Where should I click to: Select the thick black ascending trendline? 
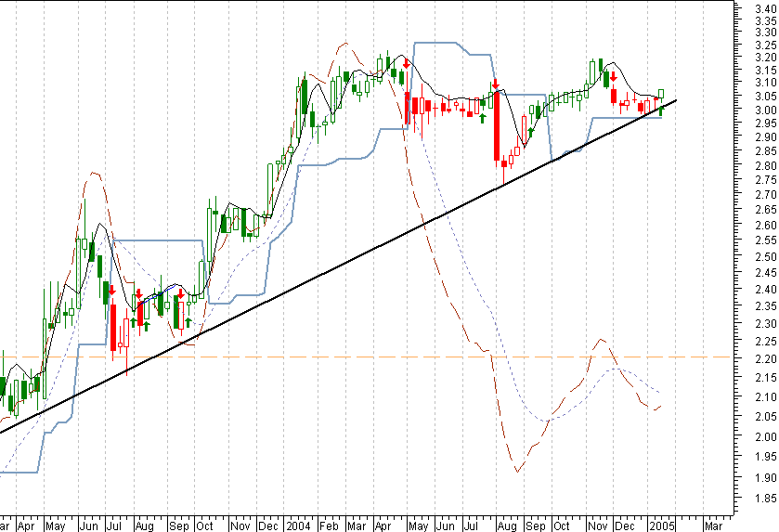point(338,266)
